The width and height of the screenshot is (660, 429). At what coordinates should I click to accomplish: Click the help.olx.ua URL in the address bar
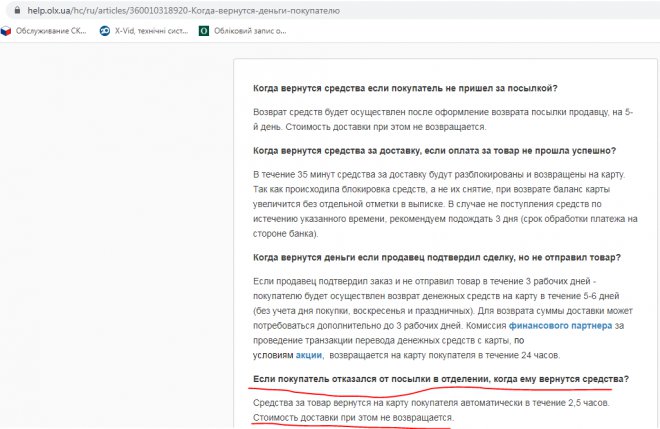(x=184, y=11)
